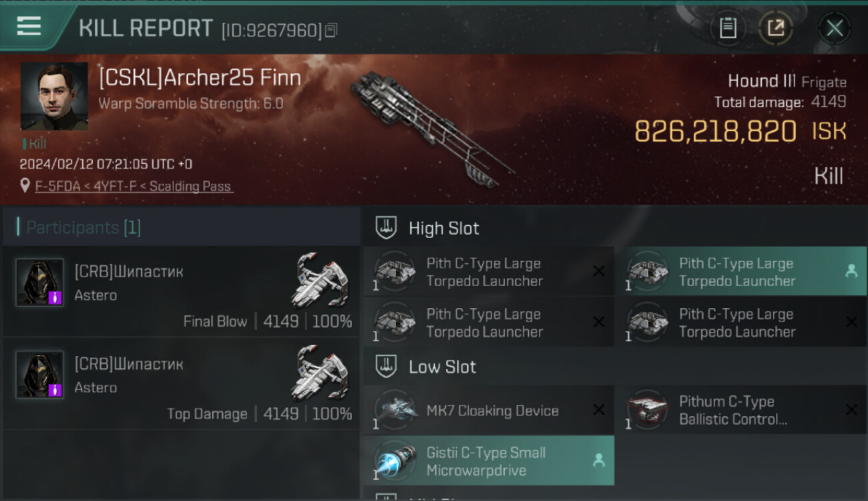Open Archer25 Finn's pilot portrait
Screen dimensions: 868x501
point(54,96)
